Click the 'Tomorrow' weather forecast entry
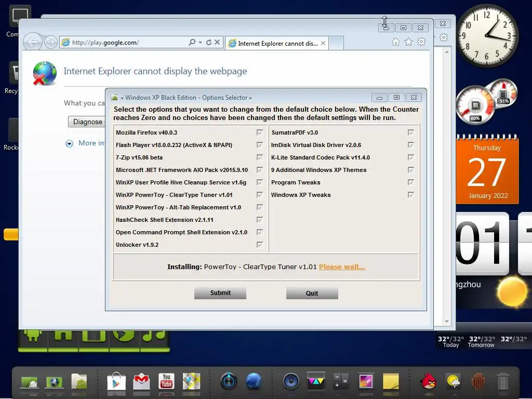The image size is (532, 399). [x=481, y=342]
